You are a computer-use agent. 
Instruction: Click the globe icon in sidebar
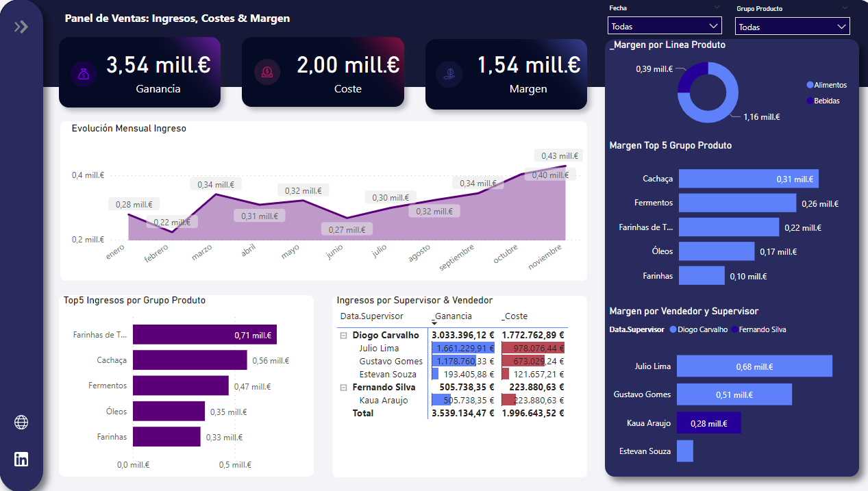(x=21, y=423)
